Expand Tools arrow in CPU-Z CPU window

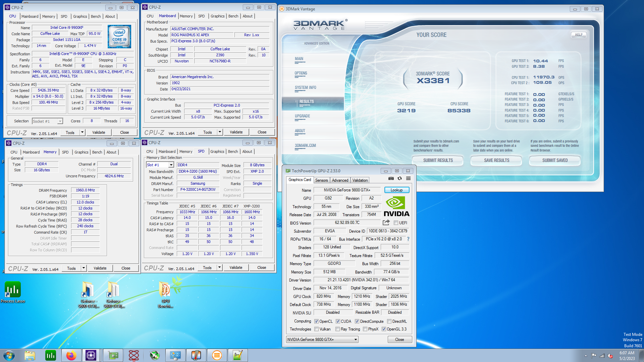82,132
